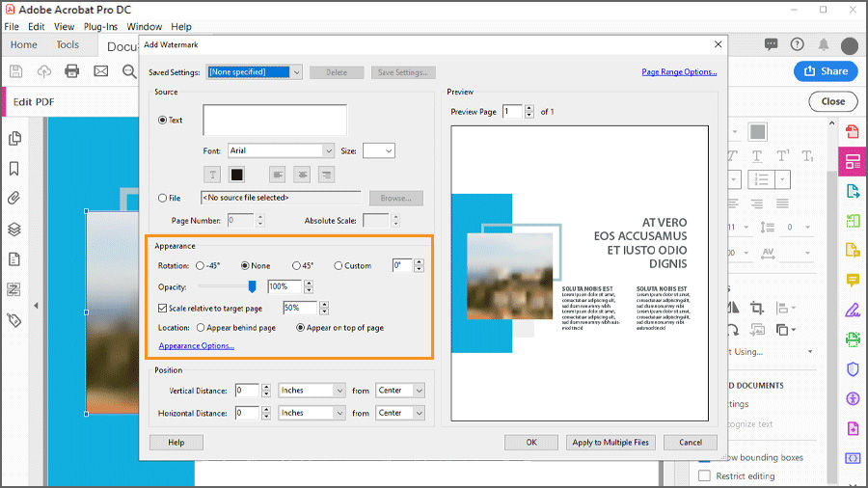Click the Apply to Multiple Files button
Viewport: 868px width, 488px height.
point(610,442)
